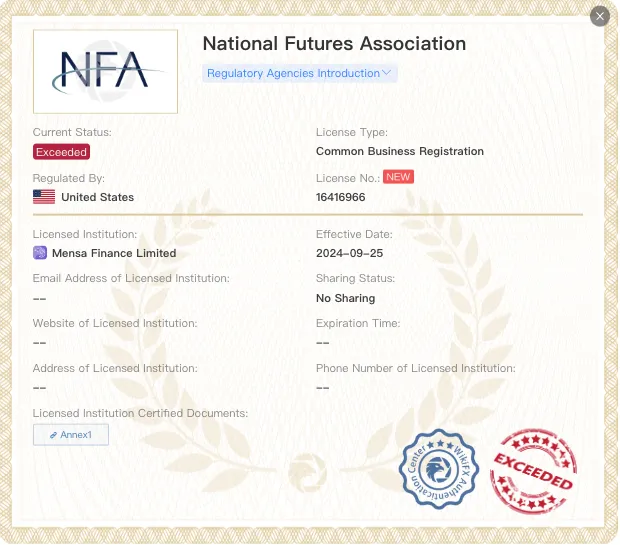Click the red NEW badge
Screen dimensions: 620x545
(x=398, y=177)
